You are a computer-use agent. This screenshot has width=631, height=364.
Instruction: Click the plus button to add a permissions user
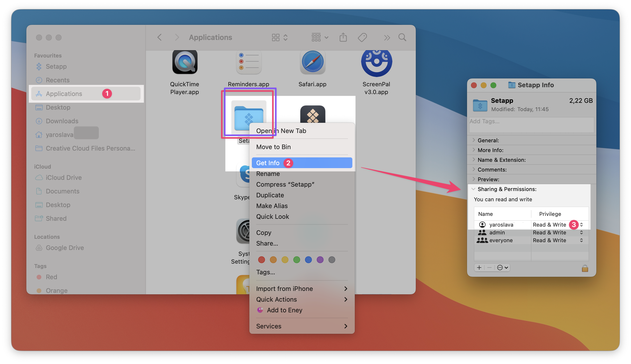pyautogui.click(x=479, y=268)
